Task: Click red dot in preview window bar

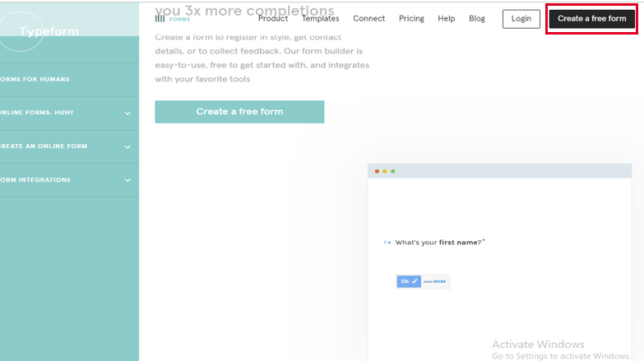Action: (x=377, y=171)
